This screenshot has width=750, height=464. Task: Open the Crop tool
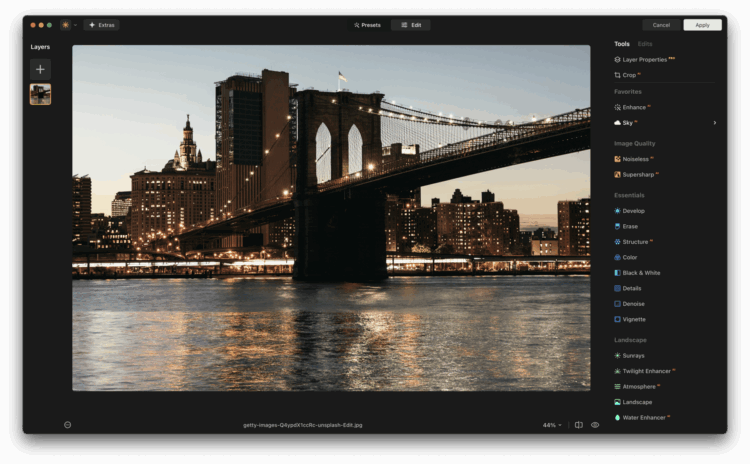click(630, 75)
